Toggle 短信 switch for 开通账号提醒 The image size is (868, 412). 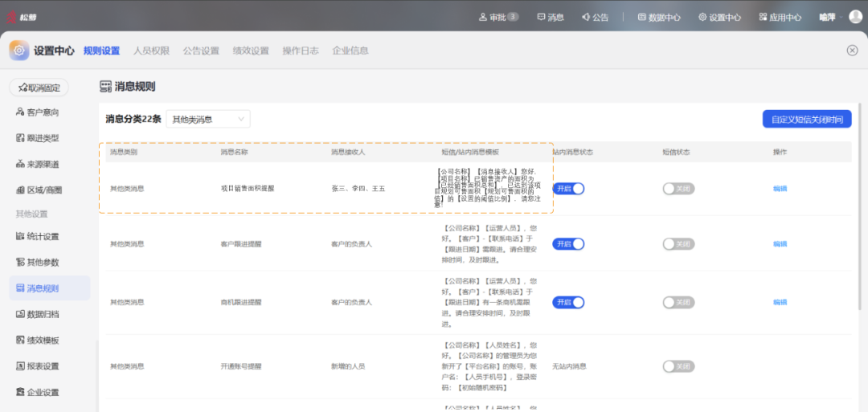click(x=678, y=366)
